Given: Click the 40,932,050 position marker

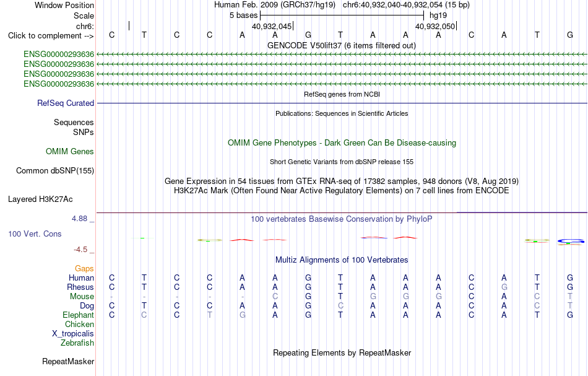Looking at the screenshot, I should pos(435,26).
